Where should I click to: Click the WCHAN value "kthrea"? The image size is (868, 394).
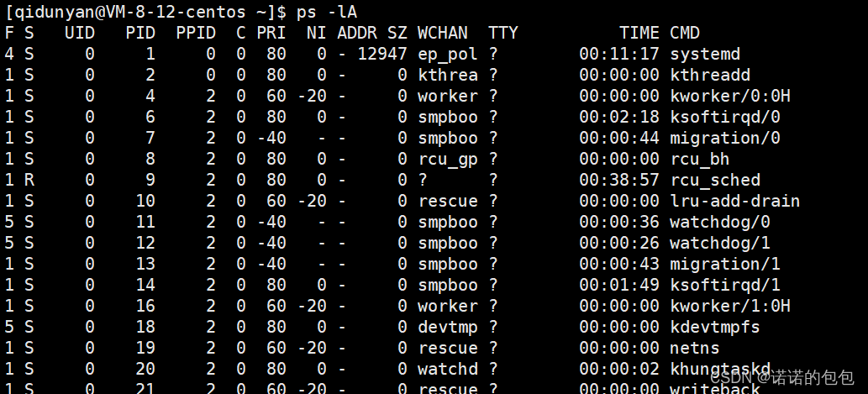pyautogui.click(x=447, y=75)
